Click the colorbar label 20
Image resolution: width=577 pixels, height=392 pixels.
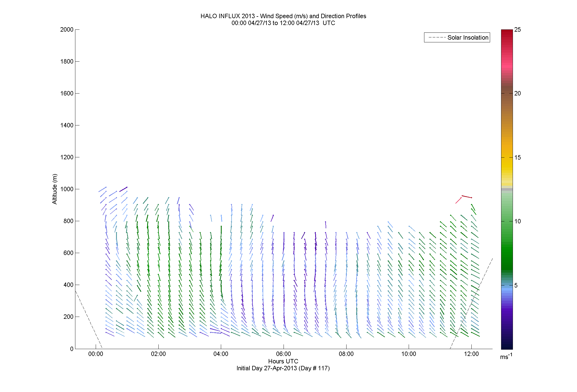(x=518, y=94)
